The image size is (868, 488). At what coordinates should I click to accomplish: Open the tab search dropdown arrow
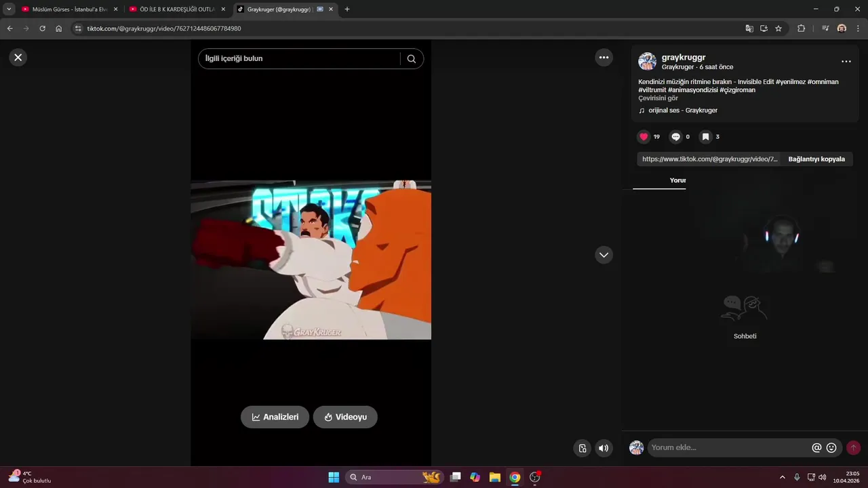point(9,9)
